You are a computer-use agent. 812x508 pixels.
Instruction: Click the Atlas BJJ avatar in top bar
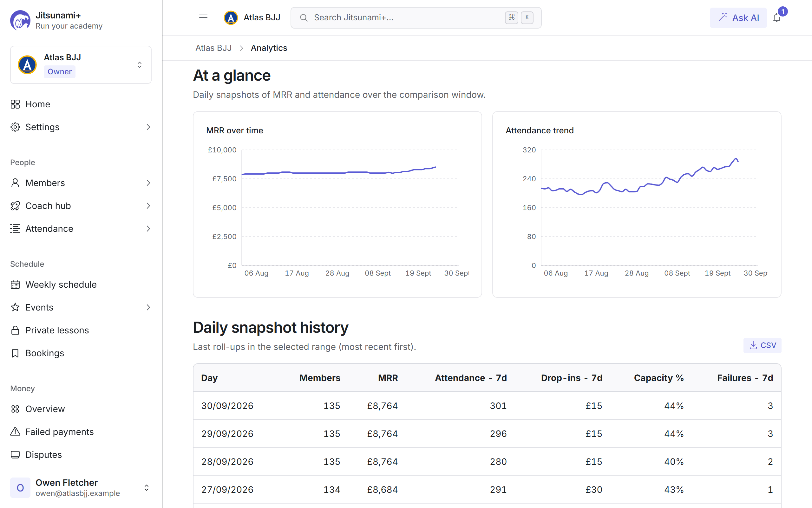pos(231,17)
